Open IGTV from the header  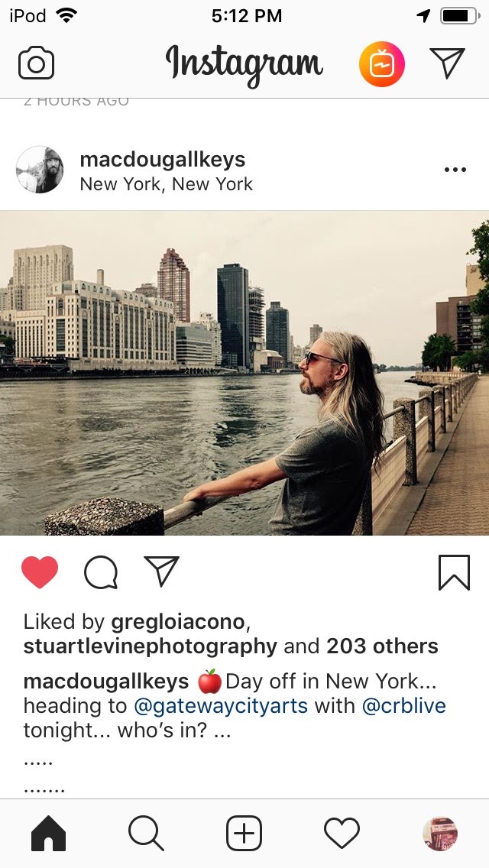[381, 64]
